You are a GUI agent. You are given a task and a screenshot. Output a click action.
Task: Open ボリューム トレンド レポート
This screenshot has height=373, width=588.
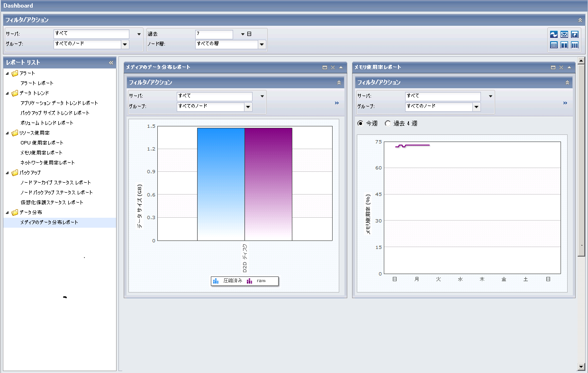pyautogui.click(x=47, y=123)
